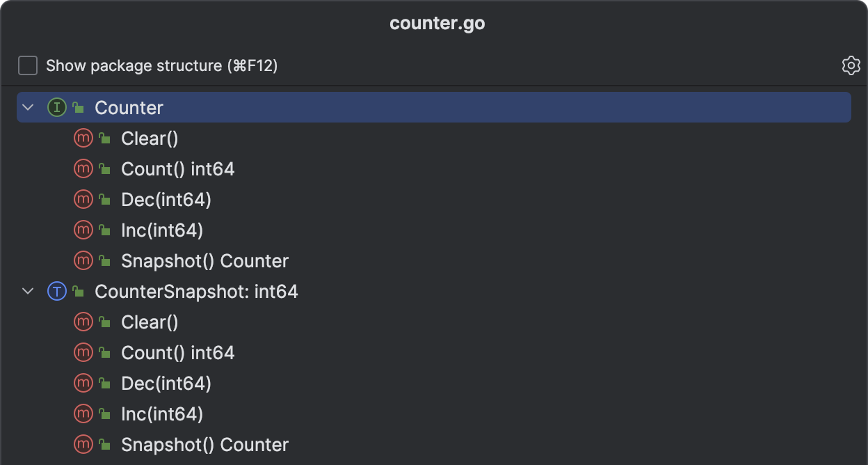Click the CounterSnapshot type icon
Screen dimensions: 868x465
[56, 292]
